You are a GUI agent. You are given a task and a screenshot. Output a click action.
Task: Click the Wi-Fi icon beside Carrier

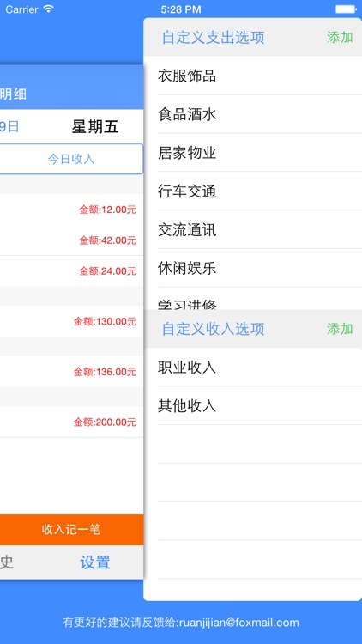(48, 9)
